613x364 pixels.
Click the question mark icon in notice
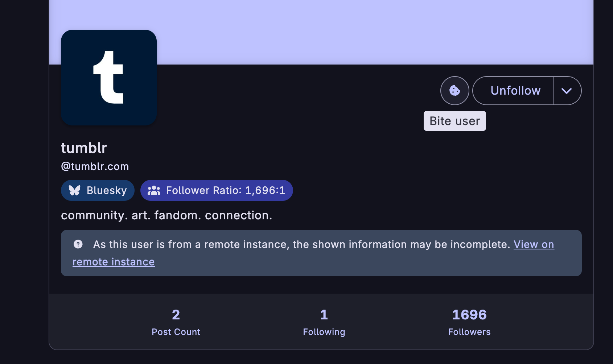(x=78, y=244)
